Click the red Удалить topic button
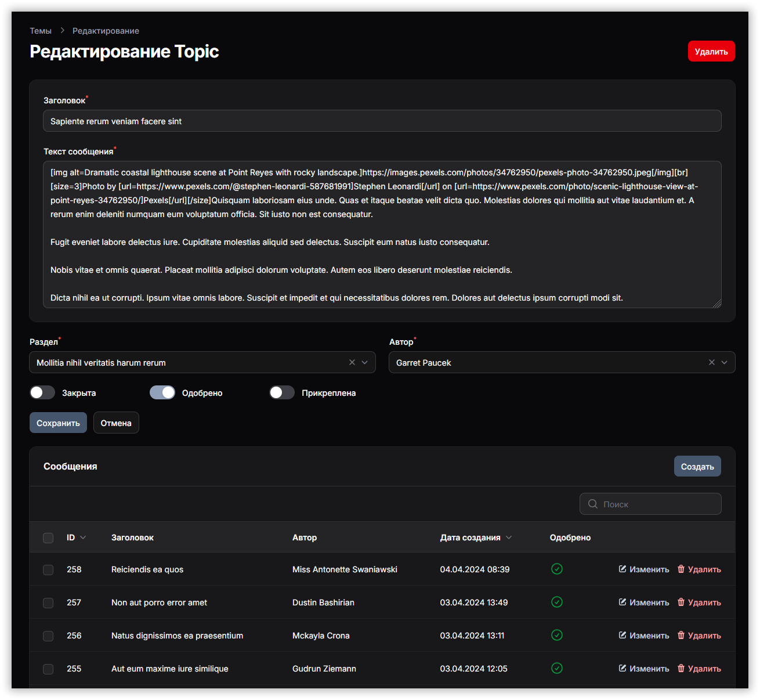 point(711,51)
